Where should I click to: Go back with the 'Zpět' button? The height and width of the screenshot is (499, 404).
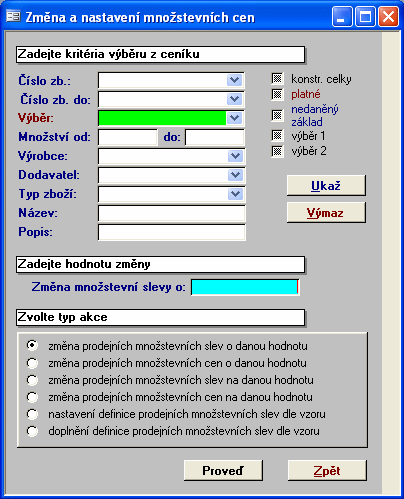click(327, 471)
